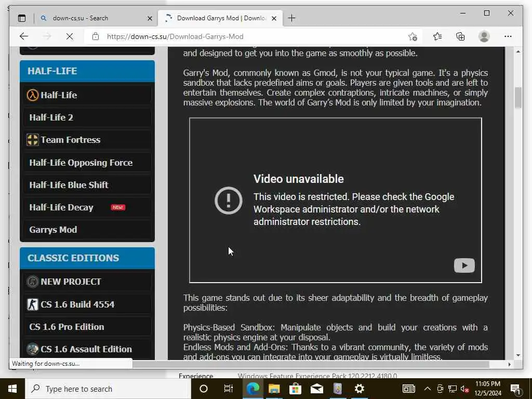
Task: Open Half-Life sidebar link
Action: click(87, 95)
